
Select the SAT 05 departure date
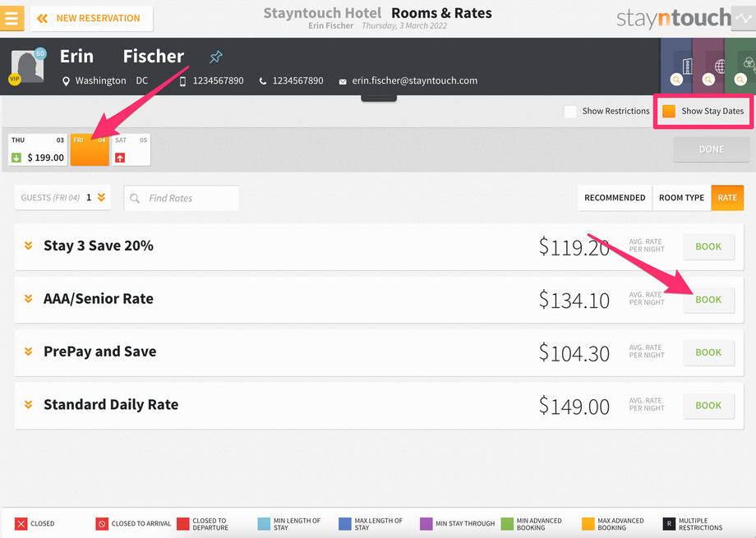[131, 149]
